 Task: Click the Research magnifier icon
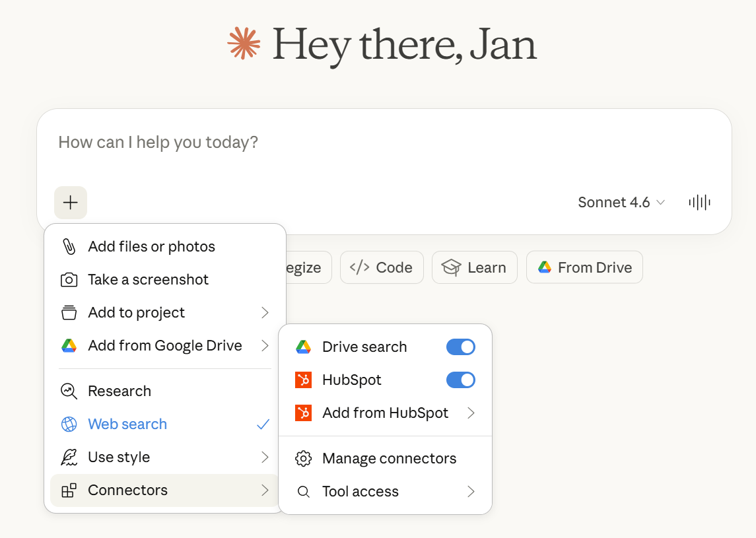(x=69, y=391)
